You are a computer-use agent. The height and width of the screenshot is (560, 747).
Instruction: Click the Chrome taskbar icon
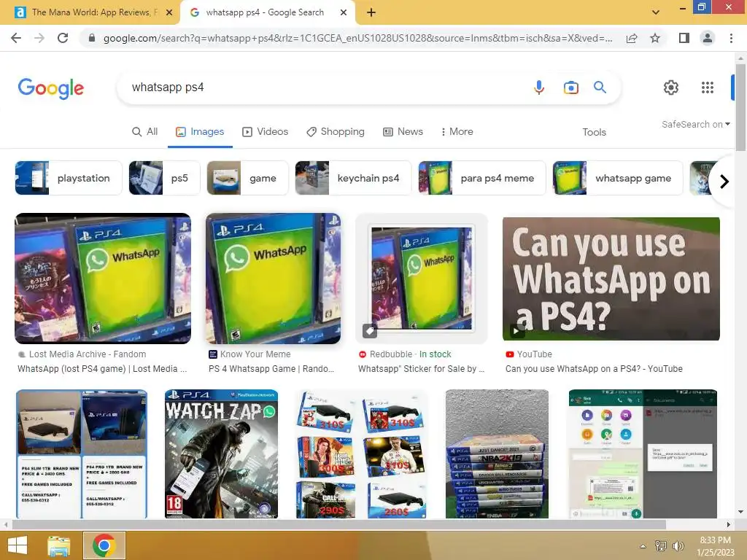click(104, 545)
